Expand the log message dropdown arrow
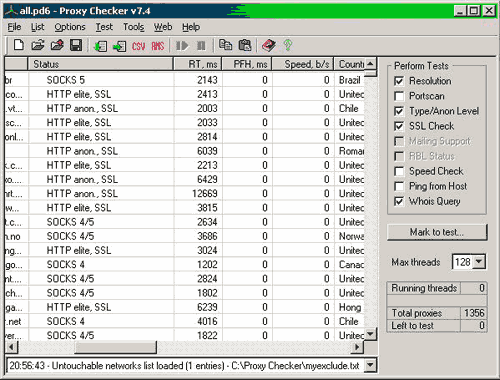The width and height of the screenshot is (500, 380). click(x=370, y=365)
